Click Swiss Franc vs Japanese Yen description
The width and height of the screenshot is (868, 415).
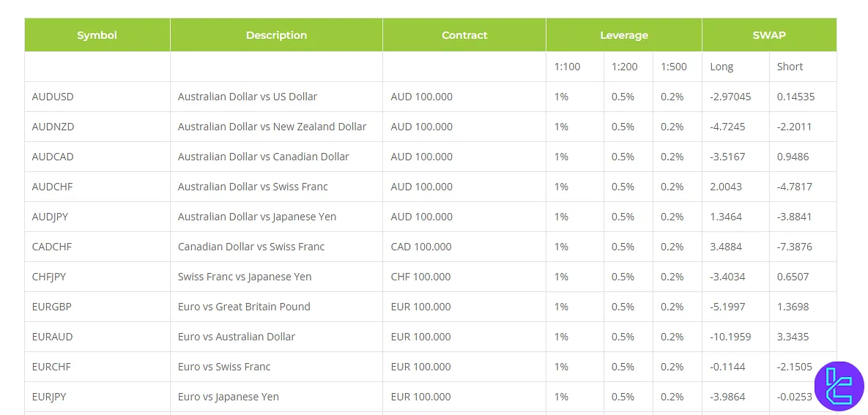coord(245,277)
